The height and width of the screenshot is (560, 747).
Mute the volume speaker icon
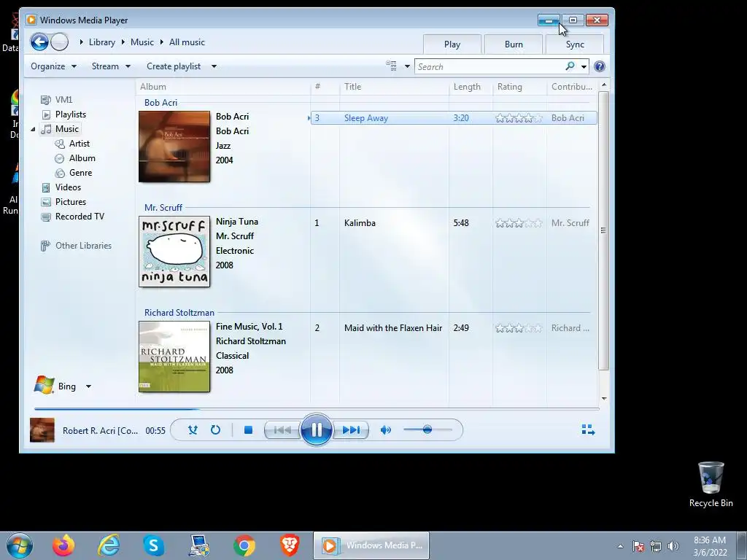pyautogui.click(x=385, y=430)
